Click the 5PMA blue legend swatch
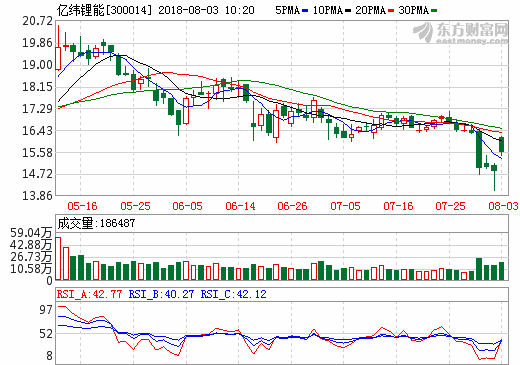Viewport: 520px width, 365px height. coord(305,11)
